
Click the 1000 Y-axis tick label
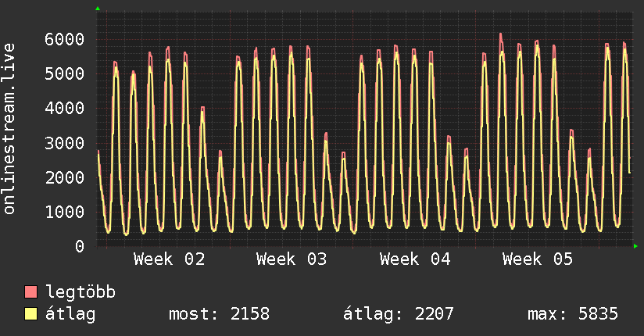[63, 212]
